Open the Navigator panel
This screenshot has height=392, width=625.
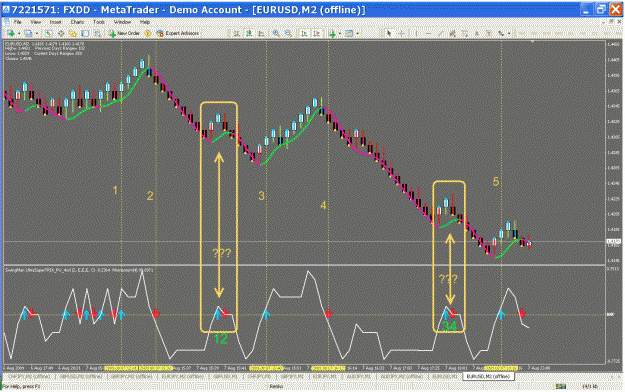click(73, 33)
